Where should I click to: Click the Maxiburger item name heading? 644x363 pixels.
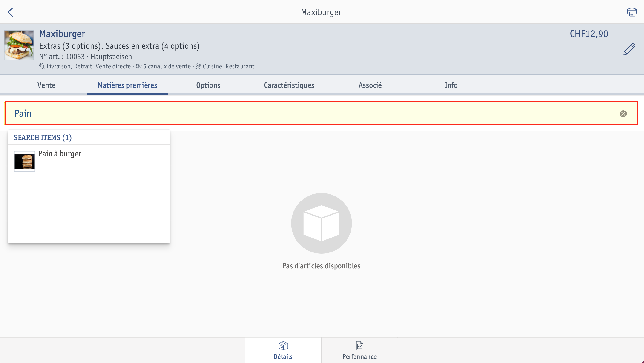pos(62,34)
